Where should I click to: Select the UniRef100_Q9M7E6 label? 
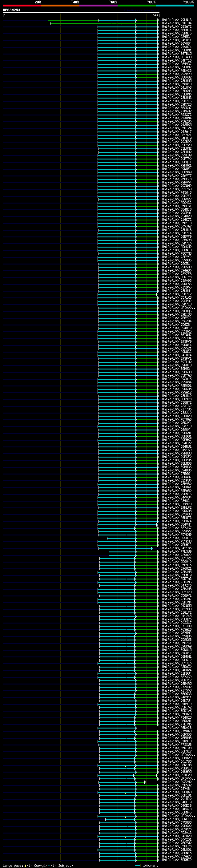[177, 101]
